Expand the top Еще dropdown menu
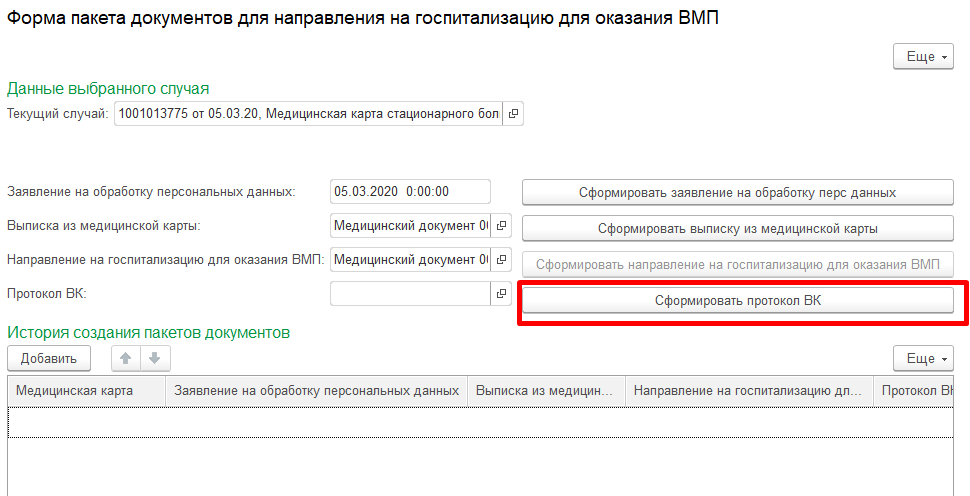The height and width of the screenshot is (496, 970). coord(922,57)
